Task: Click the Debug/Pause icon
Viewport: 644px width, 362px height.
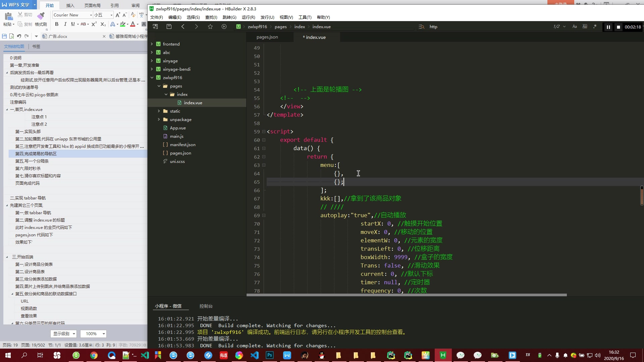Action: pos(609,27)
